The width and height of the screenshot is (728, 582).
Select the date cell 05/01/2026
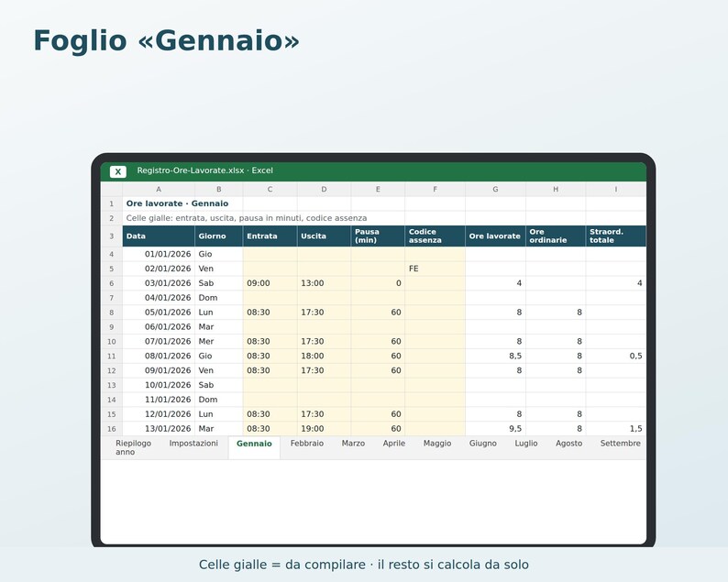click(x=159, y=313)
